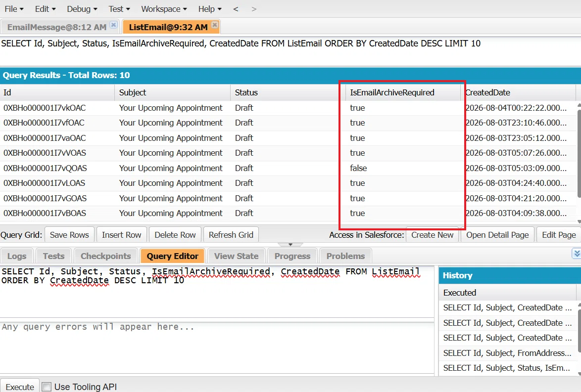The image size is (581, 392).
Task: Open history entry 'SELECT Id, Subject, FromAddress...'
Action: pyautogui.click(x=507, y=353)
